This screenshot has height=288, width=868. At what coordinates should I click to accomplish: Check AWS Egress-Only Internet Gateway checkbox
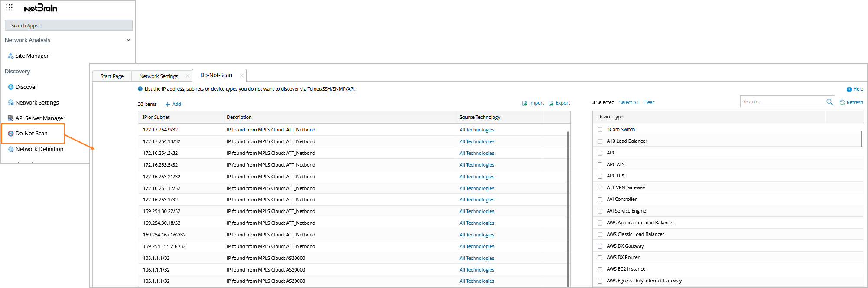click(x=600, y=281)
